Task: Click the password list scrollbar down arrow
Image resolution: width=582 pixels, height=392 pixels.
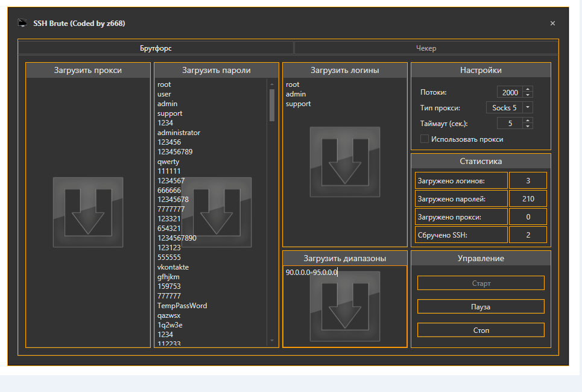Action: point(272,341)
